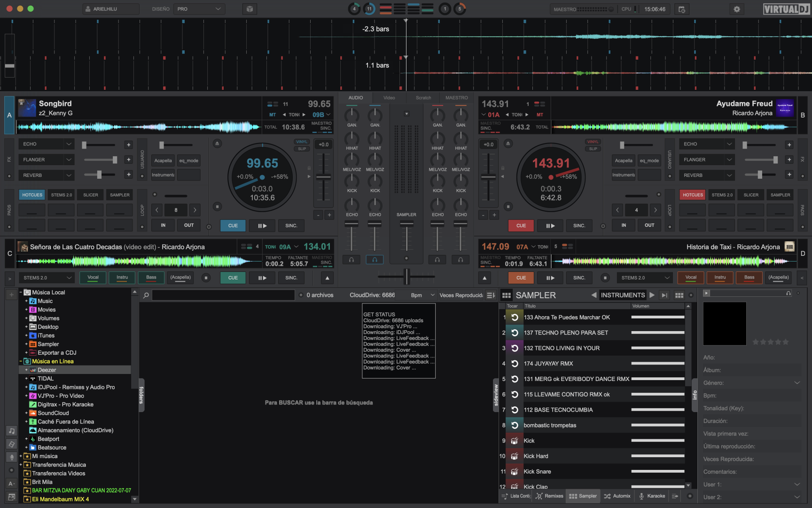The height and width of the screenshot is (508, 812).
Task: Click the Songbird album art thumbnail
Action: coord(27,108)
